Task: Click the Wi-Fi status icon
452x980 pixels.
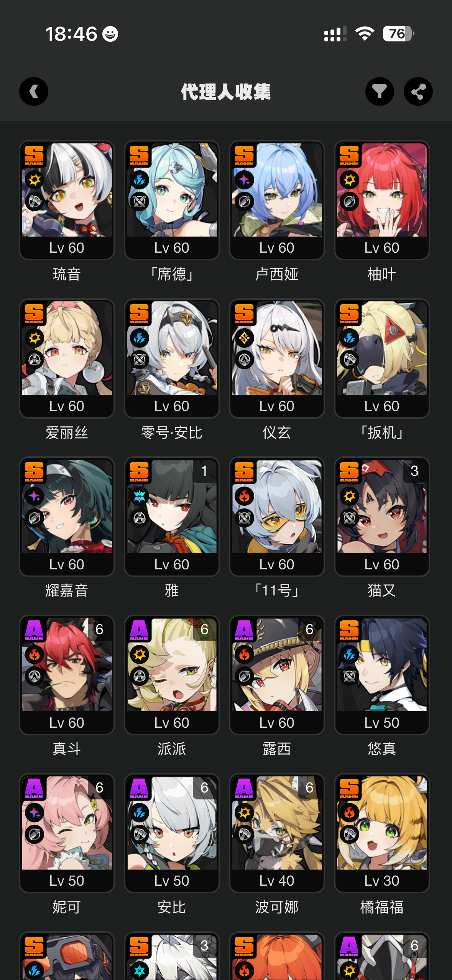Action: point(365,34)
